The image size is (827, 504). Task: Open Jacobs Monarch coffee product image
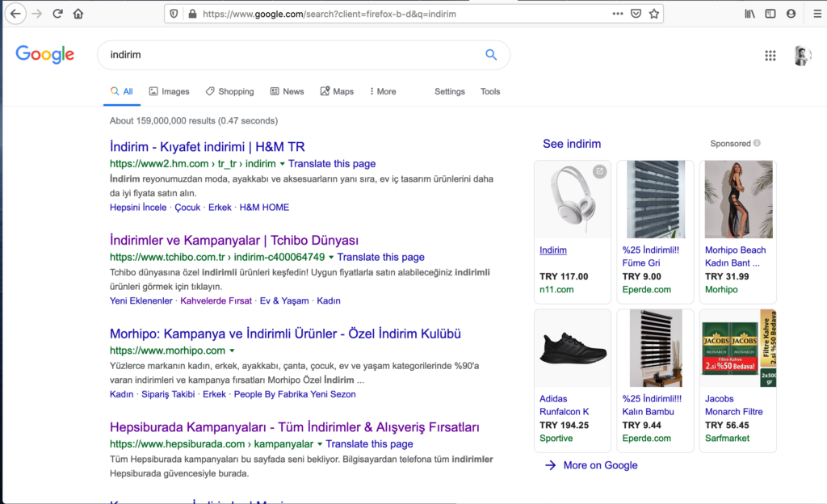[x=738, y=348]
